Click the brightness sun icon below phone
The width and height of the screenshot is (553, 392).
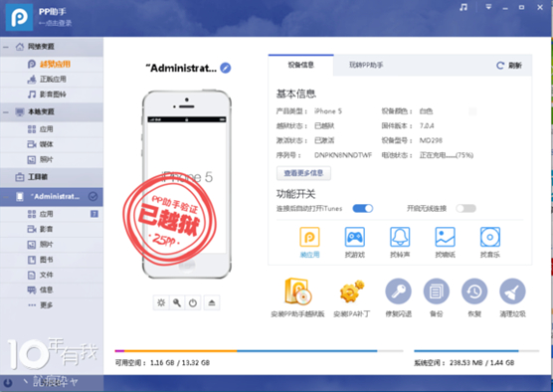coord(161,302)
